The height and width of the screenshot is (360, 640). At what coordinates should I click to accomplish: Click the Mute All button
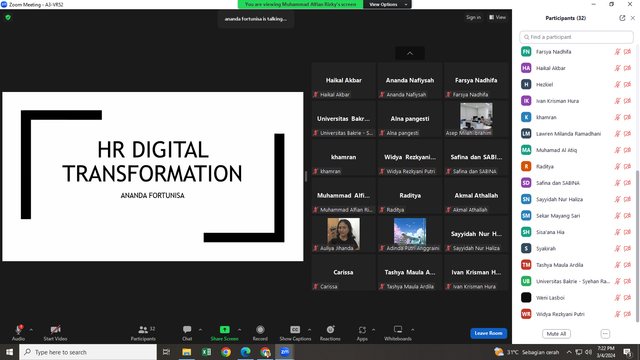coord(556,334)
